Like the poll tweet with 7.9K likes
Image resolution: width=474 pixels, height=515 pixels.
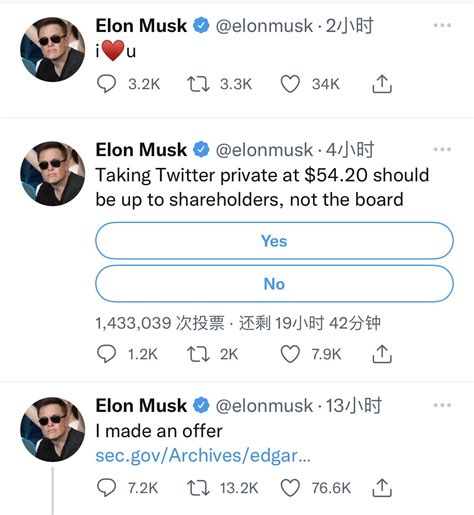(290, 354)
